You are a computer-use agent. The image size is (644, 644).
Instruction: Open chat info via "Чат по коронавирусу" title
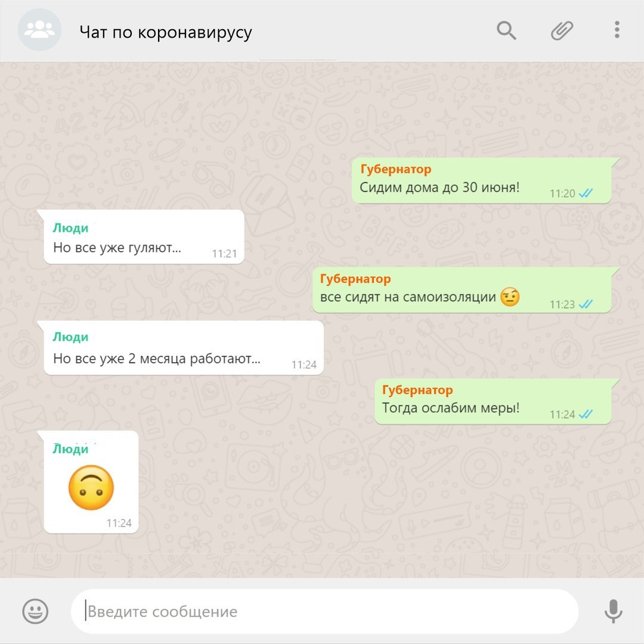tap(166, 32)
